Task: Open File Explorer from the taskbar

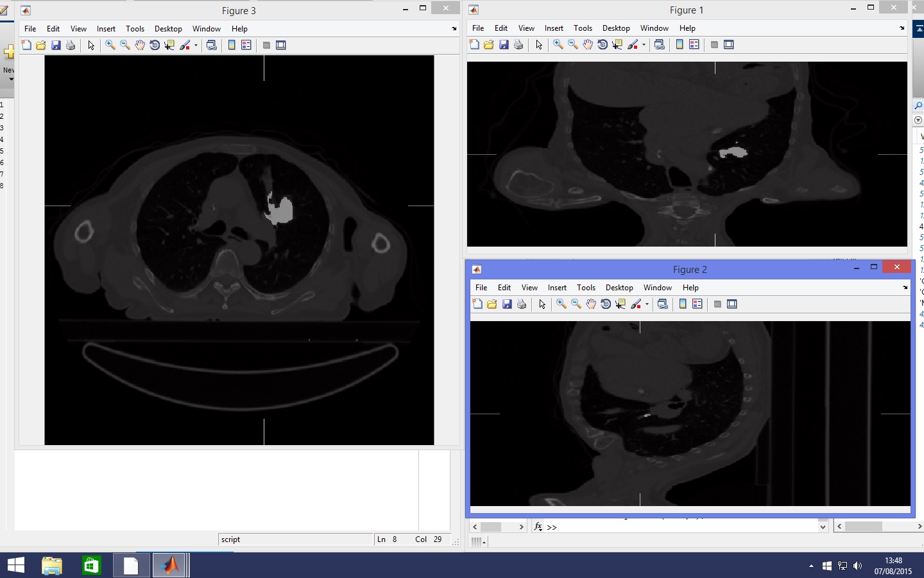Action: click(52, 565)
